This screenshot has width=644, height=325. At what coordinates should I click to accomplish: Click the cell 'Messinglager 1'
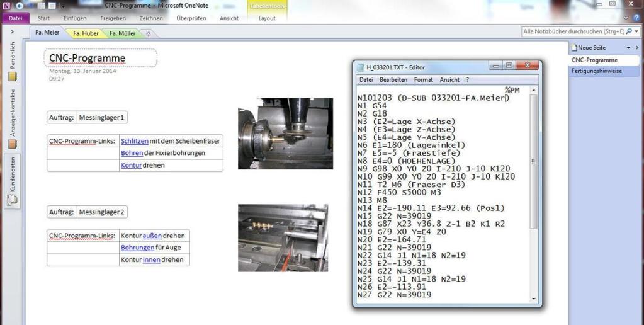click(x=102, y=118)
